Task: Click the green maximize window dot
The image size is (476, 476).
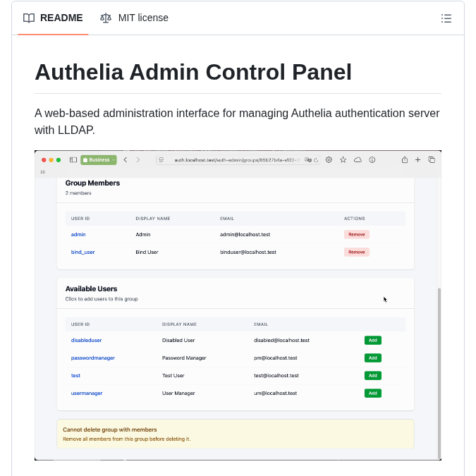Action: coord(59,160)
